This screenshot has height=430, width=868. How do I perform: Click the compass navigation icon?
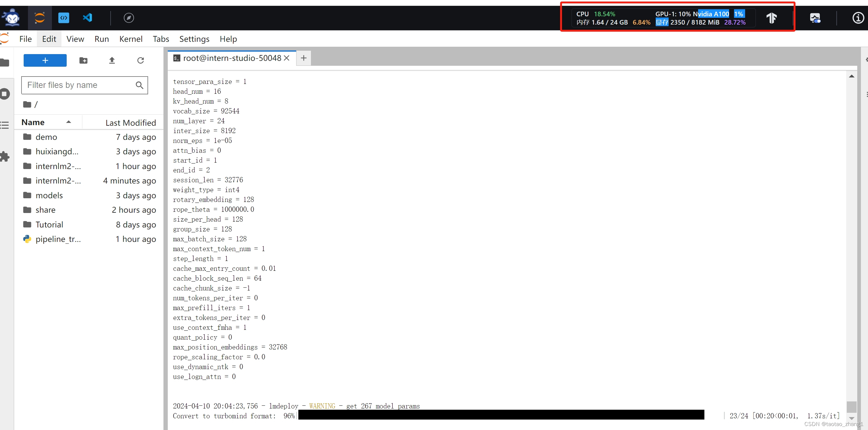tap(128, 18)
